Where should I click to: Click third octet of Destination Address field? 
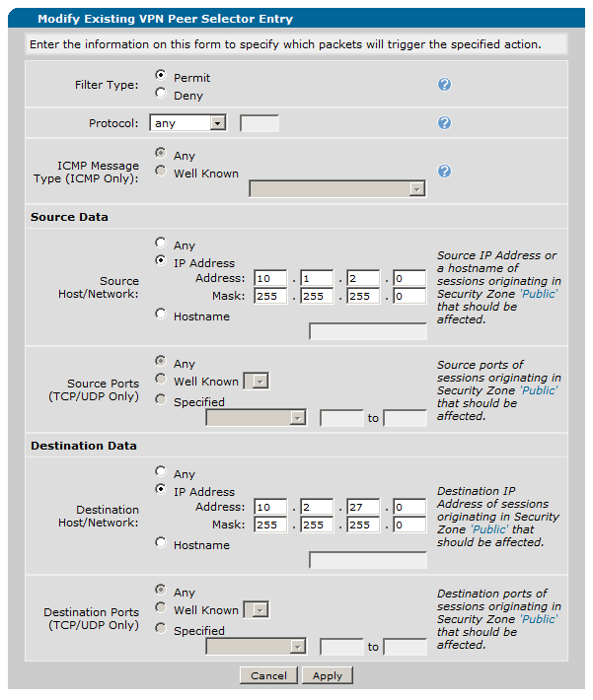(x=364, y=508)
